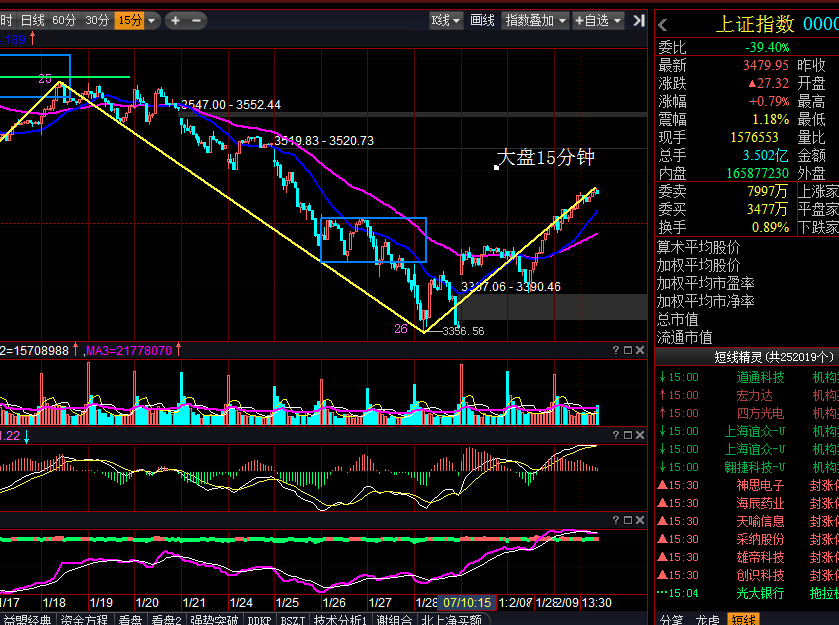Screen dimensions: 839x625
Task: Select the 短线 tab in right panel
Action: pos(744,620)
